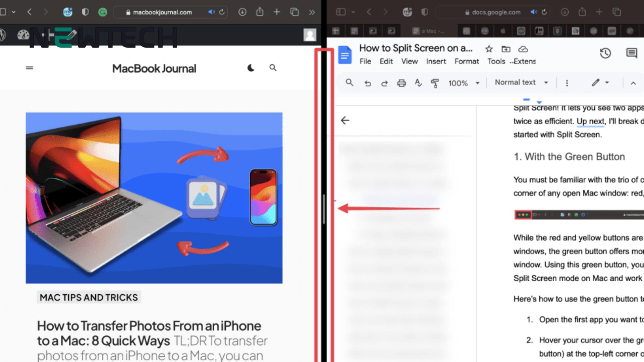The width and height of the screenshot is (644, 362).
Task: Open the View menu in Google Docs
Action: coord(410,61)
